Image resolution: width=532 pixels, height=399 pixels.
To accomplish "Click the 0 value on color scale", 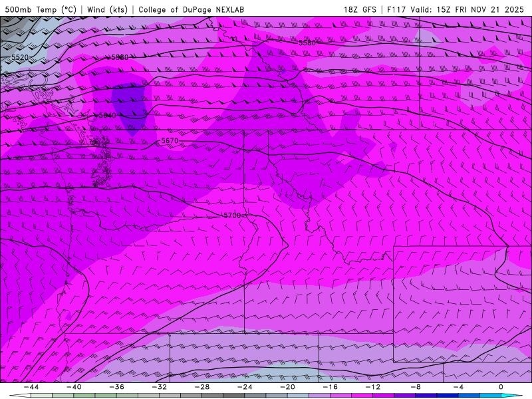I will point(501,387).
